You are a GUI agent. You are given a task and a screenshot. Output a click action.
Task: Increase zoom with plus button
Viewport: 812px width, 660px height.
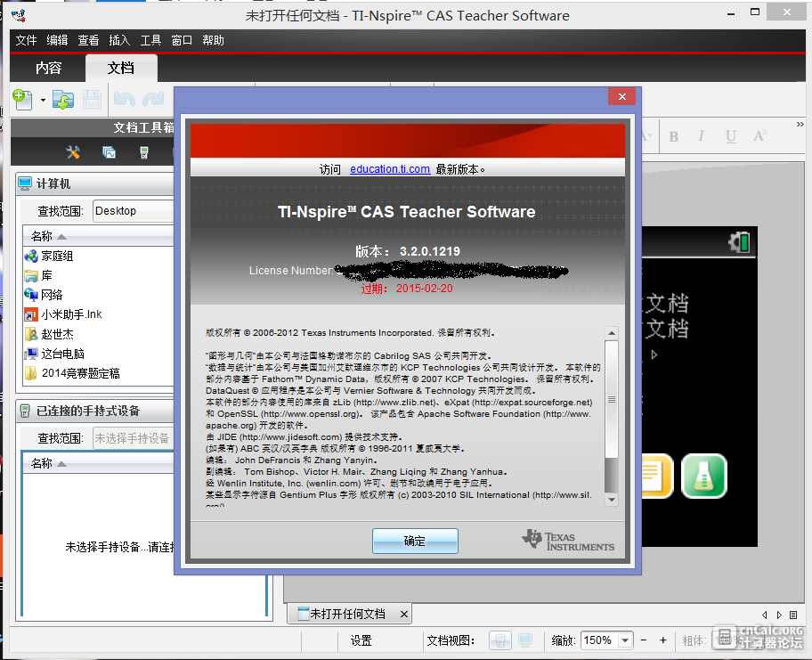tap(662, 640)
